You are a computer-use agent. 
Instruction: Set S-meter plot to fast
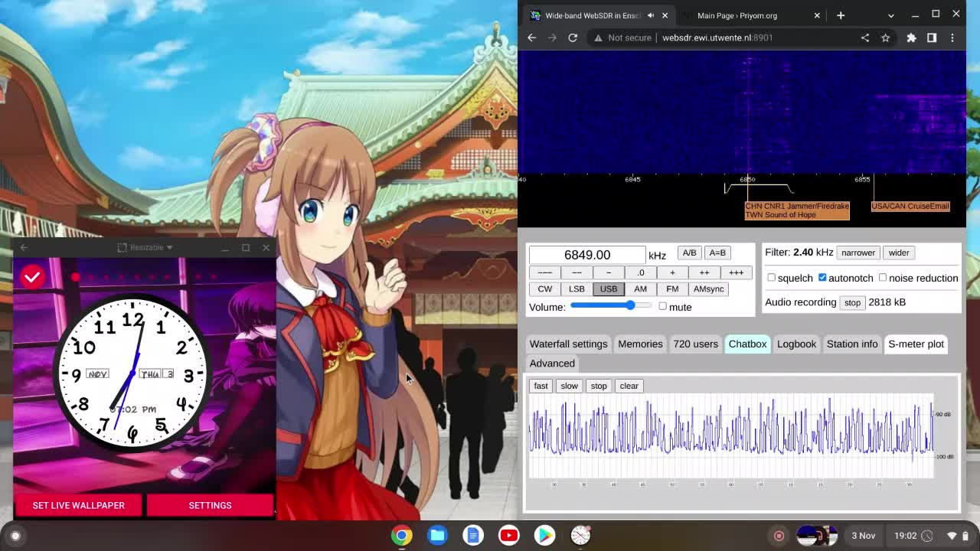tap(541, 386)
